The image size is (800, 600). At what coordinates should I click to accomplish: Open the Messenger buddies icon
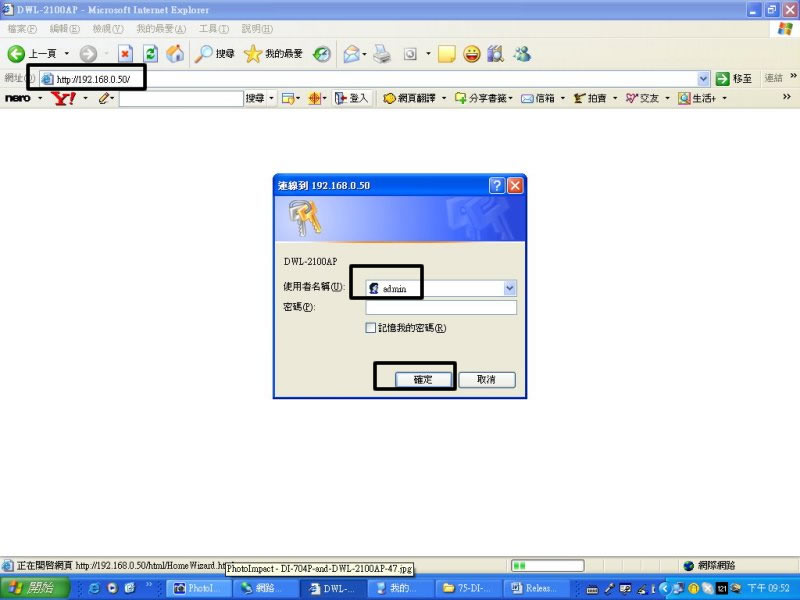tap(522, 54)
